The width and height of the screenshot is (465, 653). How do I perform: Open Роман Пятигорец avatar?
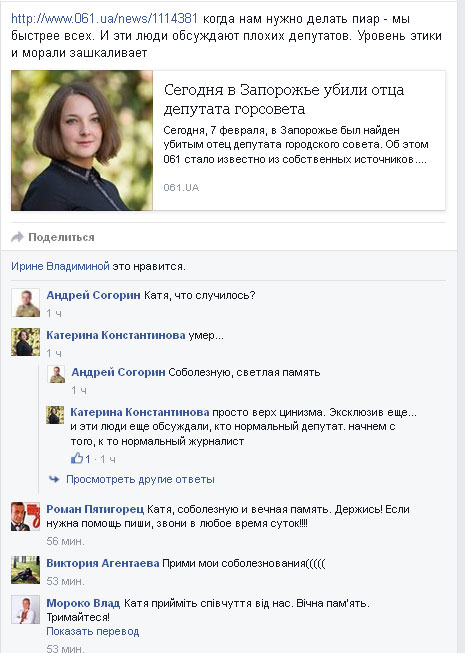point(25,516)
